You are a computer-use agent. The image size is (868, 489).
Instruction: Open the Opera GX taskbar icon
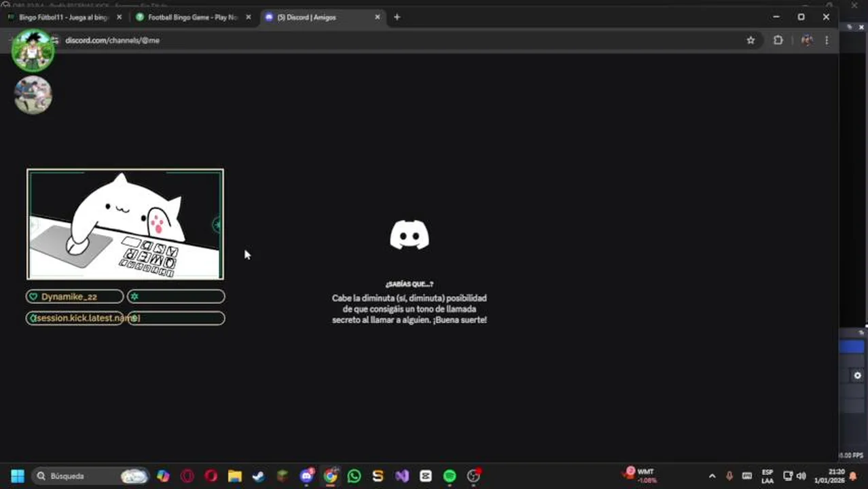[187, 476]
